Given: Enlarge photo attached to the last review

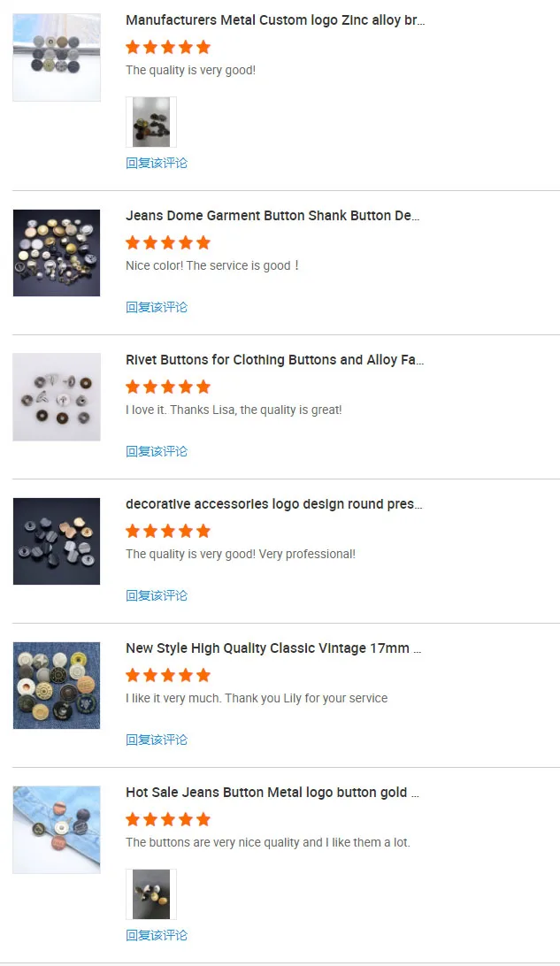Looking at the screenshot, I should click(x=151, y=894).
